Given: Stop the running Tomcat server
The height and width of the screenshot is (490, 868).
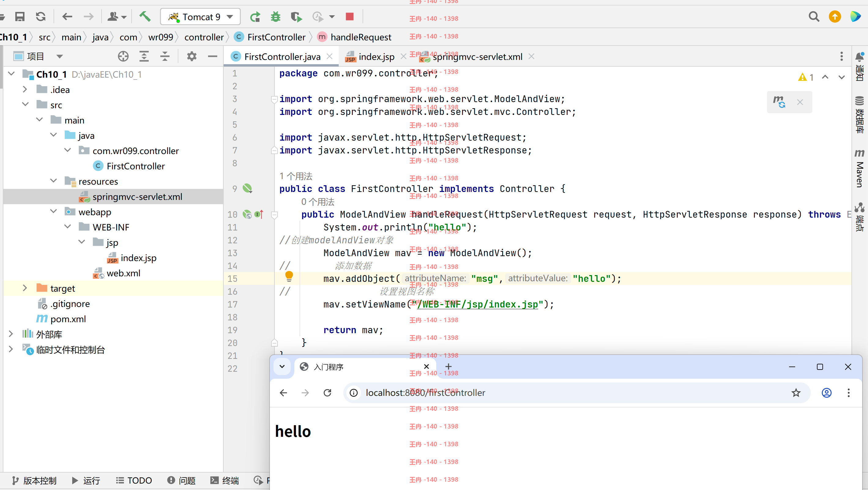Looking at the screenshot, I should point(349,17).
